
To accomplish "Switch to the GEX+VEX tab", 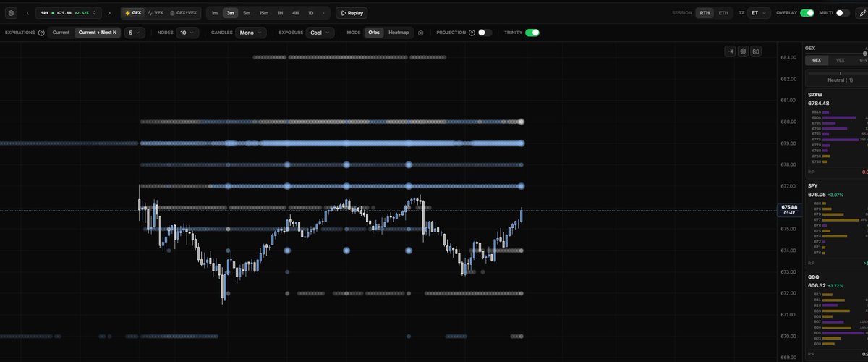I will (184, 13).
